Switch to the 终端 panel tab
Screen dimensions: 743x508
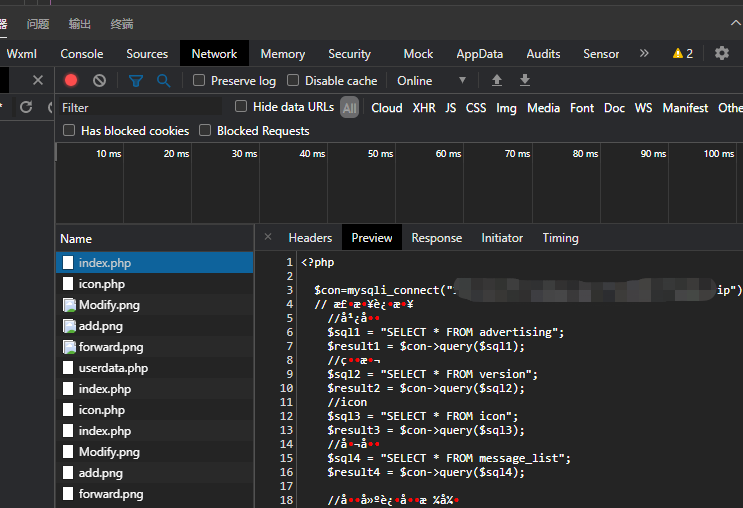(122, 24)
